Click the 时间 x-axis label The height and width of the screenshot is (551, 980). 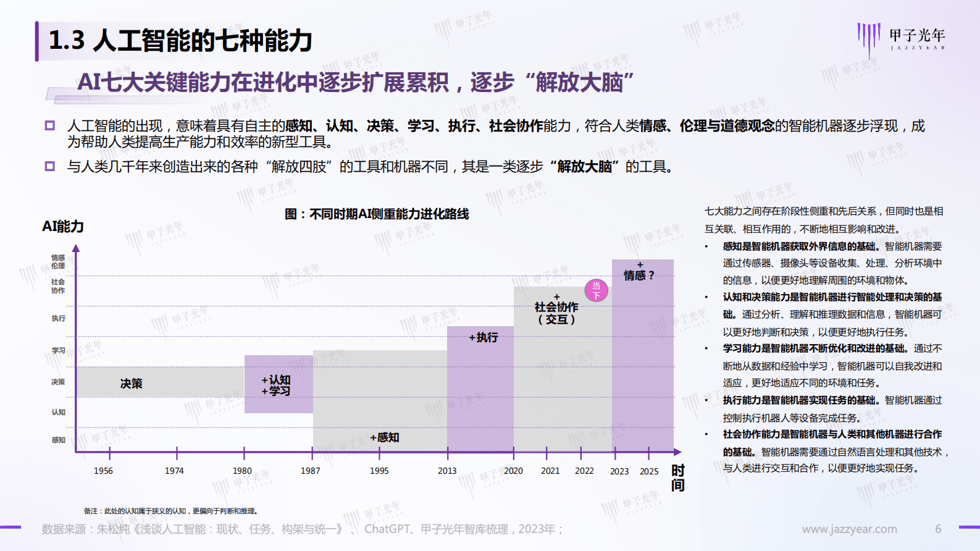pos(678,478)
